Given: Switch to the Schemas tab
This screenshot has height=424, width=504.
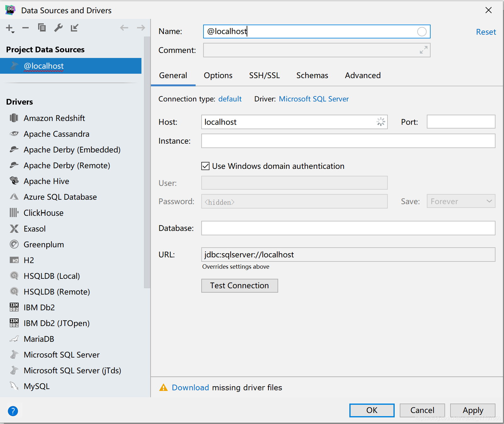Looking at the screenshot, I should [x=312, y=75].
